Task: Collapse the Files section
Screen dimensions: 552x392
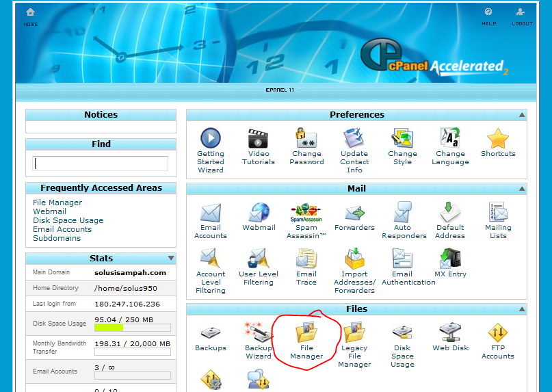Action: 522,309
